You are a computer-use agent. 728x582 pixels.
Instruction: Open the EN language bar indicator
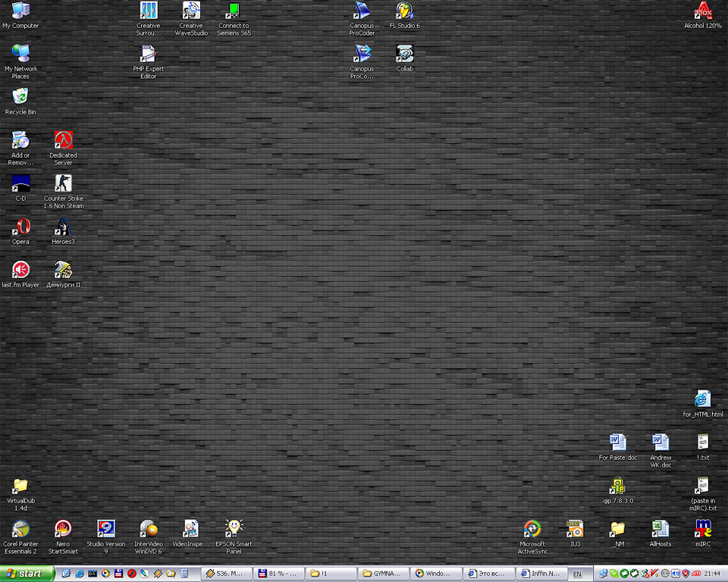[x=577, y=574]
